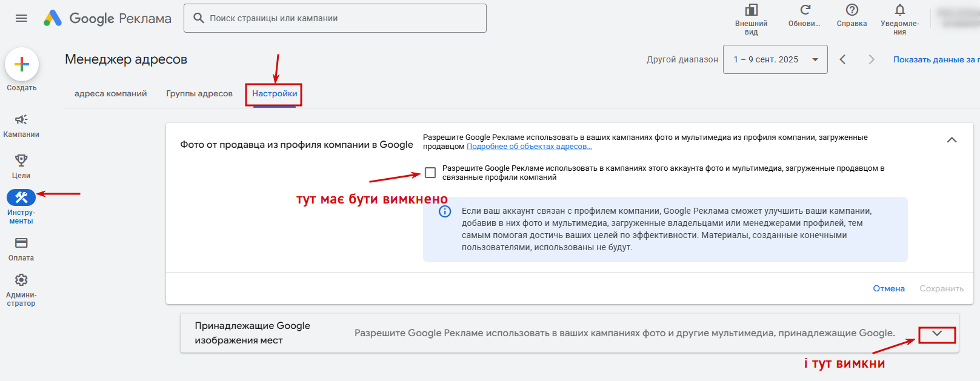Click the search page or campaign field
This screenshot has width=980, height=381.
[x=335, y=18]
